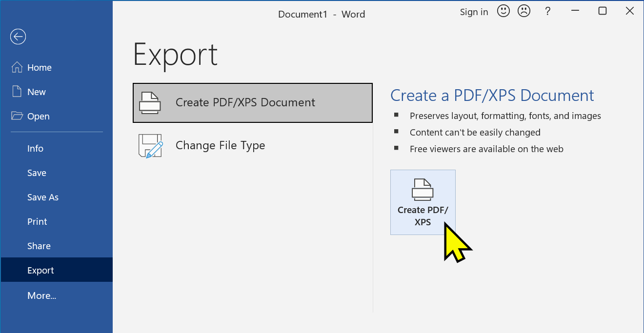This screenshot has height=333, width=644.
Task: Select Create PDF/XPS Document option
Action: pos(253,102)
